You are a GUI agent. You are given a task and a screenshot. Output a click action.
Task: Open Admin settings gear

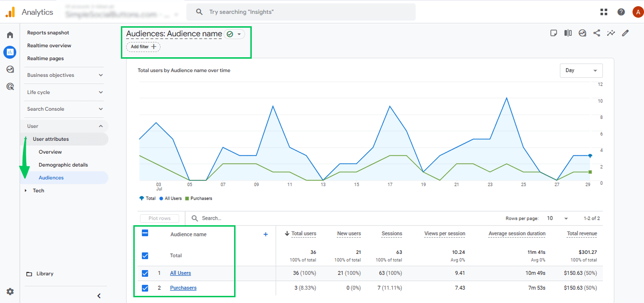pos(10,292)
